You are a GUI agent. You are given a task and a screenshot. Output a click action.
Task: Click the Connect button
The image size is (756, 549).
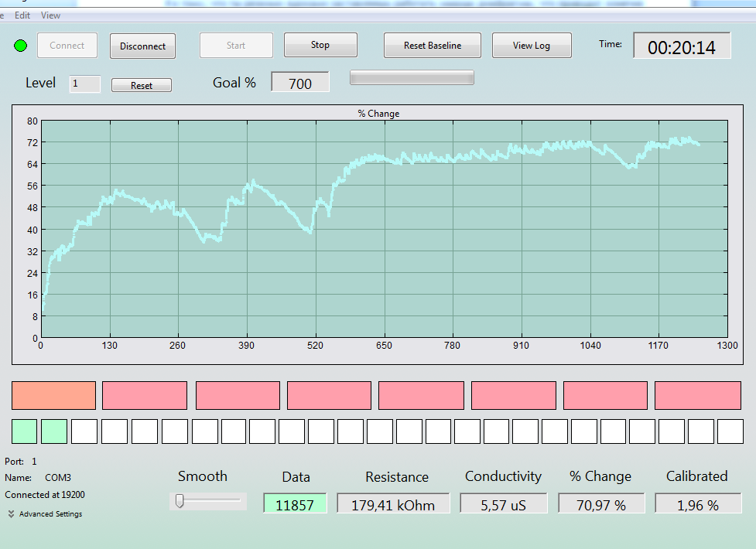[67, 46]
